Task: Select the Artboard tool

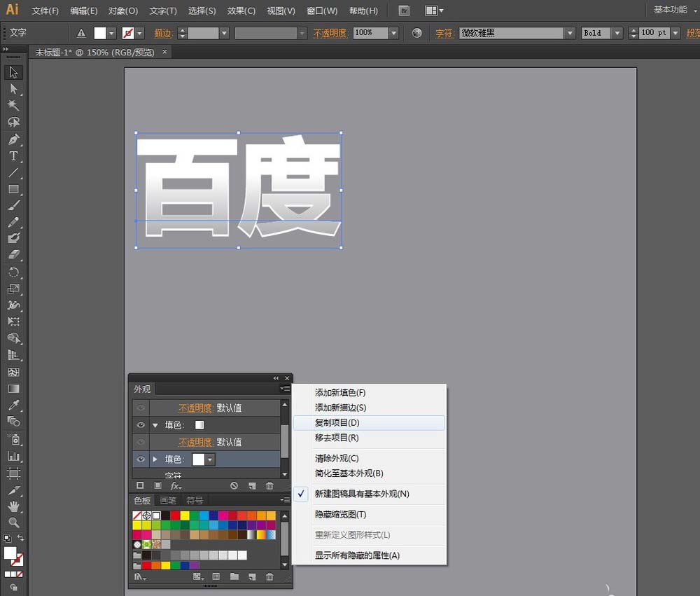Action: click(13, 473)
